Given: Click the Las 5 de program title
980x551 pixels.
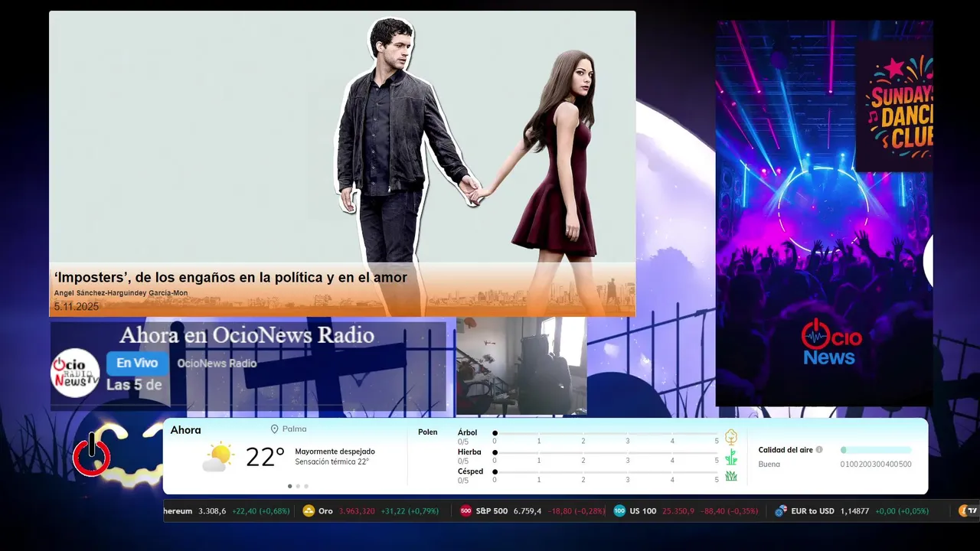Looking at the screenshot, I should point(134,385).
